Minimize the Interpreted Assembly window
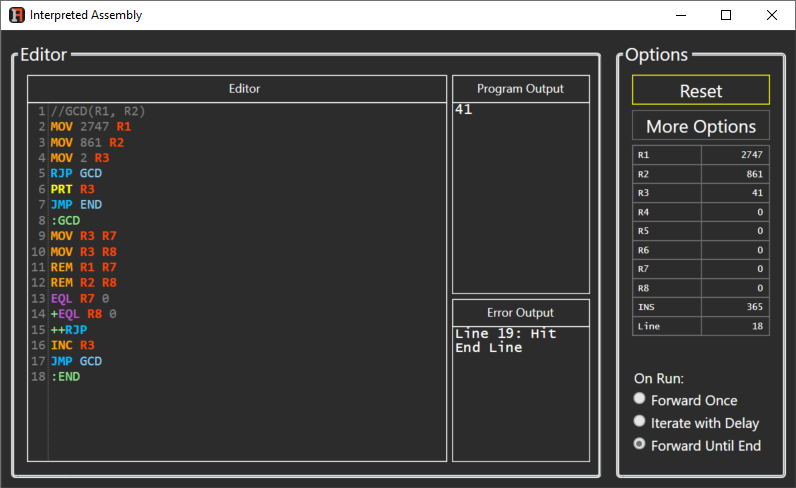 click(x=681, y=15)
